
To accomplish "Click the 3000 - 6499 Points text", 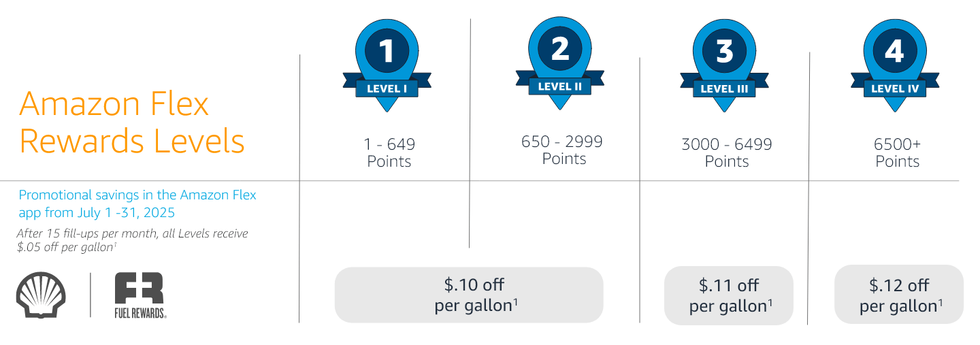I will pos(726,152).
